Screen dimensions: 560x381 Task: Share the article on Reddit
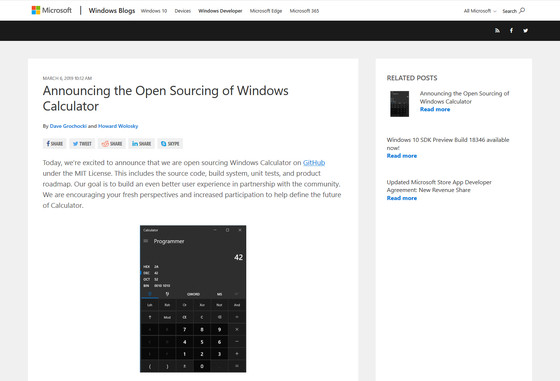point(112,144)
